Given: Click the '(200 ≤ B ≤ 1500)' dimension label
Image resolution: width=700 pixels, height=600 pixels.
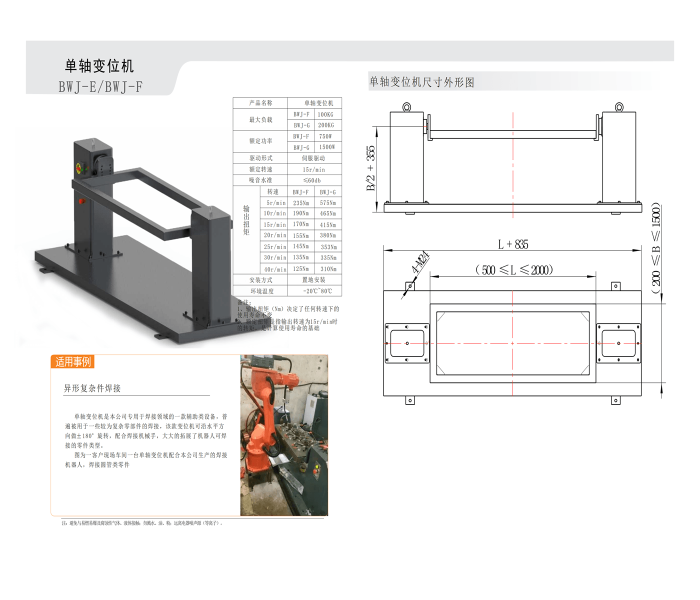Looking at the screenshot, I should pyautogui.click(x=656, y=248).
